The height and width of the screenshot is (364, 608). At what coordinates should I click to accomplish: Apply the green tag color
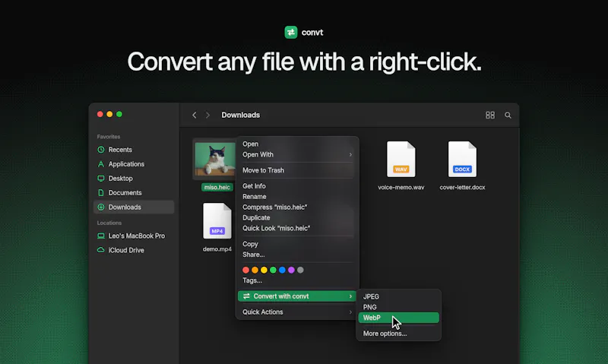click(273, 270)
